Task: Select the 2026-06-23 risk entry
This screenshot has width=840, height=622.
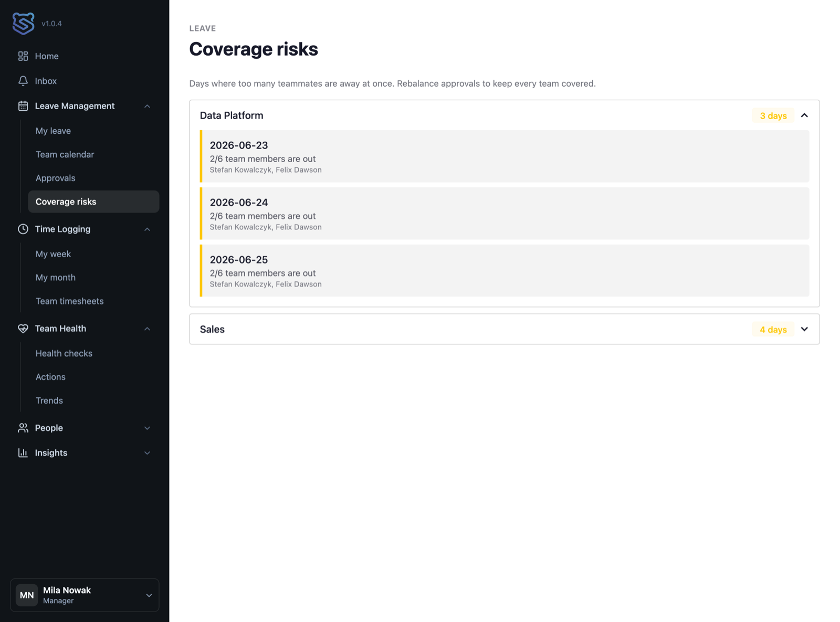Action: 505,156
